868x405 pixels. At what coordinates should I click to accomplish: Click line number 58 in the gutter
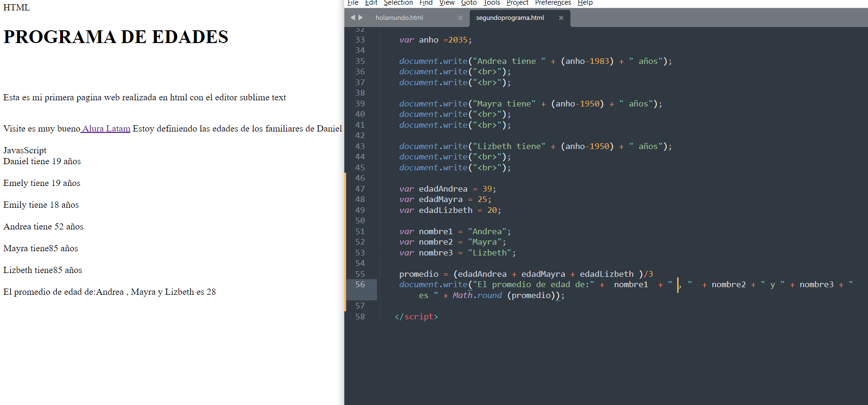coord(360,317)
